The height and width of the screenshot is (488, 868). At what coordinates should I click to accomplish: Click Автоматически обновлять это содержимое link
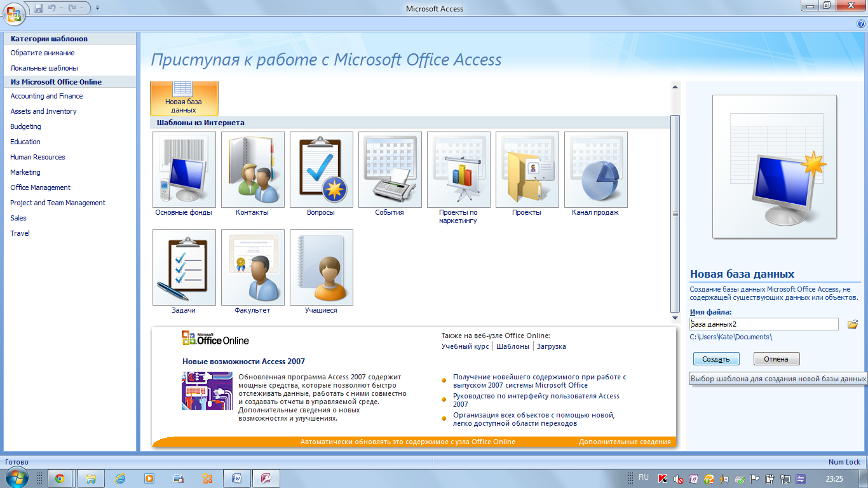(x=407, y=442)
